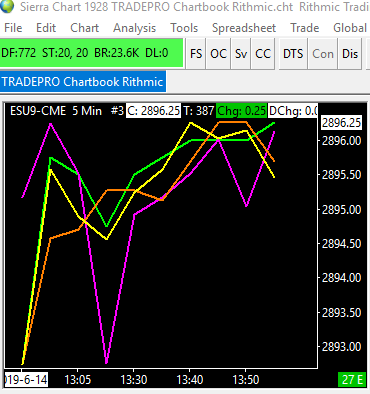Viewport: 370px width, 394px height.
Task: Click the Sierra Chart globe icon
Action: (7, 6)
